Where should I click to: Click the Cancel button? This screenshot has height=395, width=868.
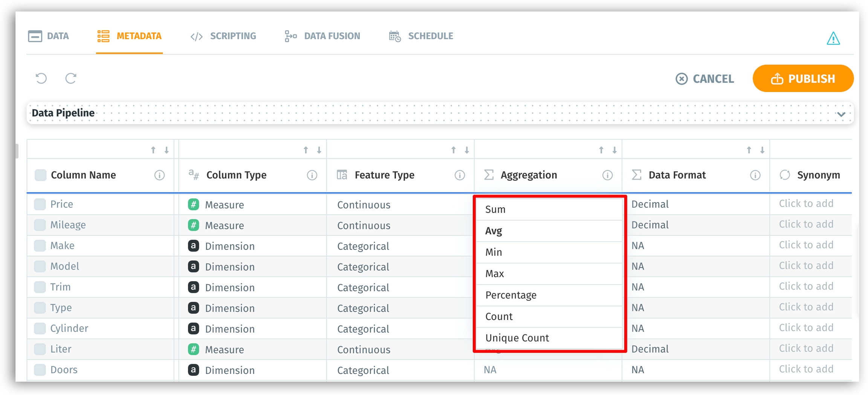704,79
